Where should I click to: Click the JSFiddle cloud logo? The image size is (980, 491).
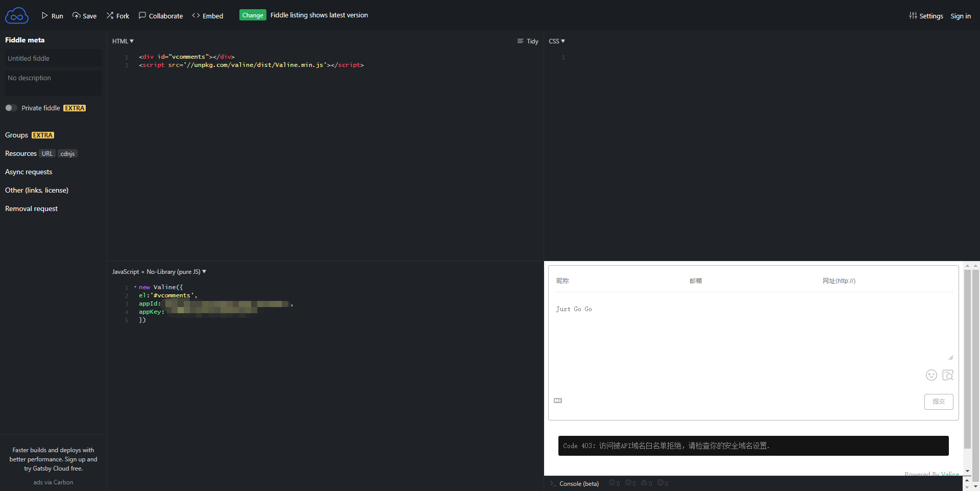pyautogui.click(x=16, y=15)
